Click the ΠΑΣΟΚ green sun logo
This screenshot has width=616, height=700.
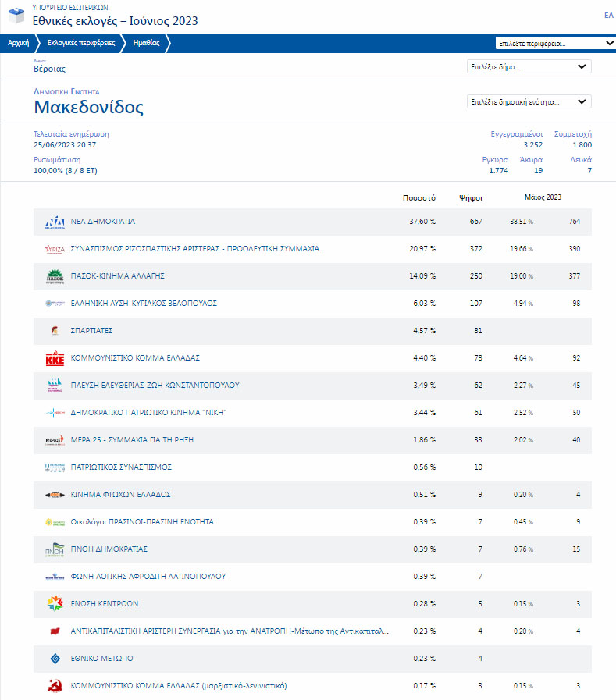55,276
